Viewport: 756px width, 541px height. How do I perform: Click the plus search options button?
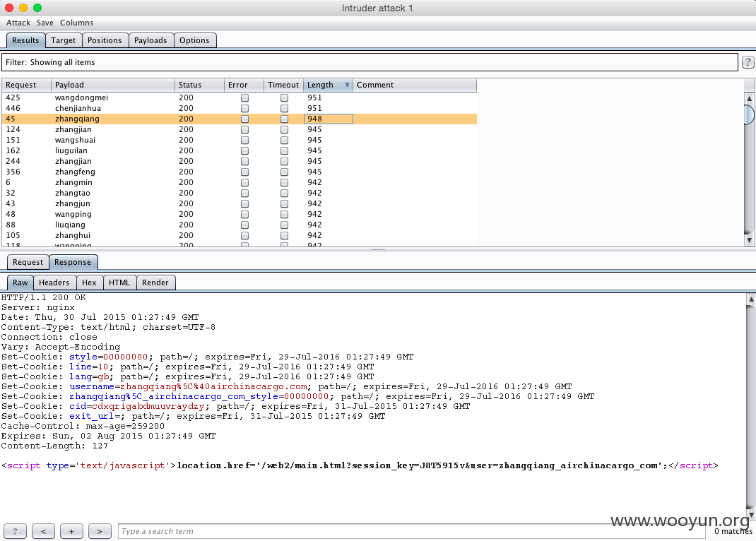(71, 531)
